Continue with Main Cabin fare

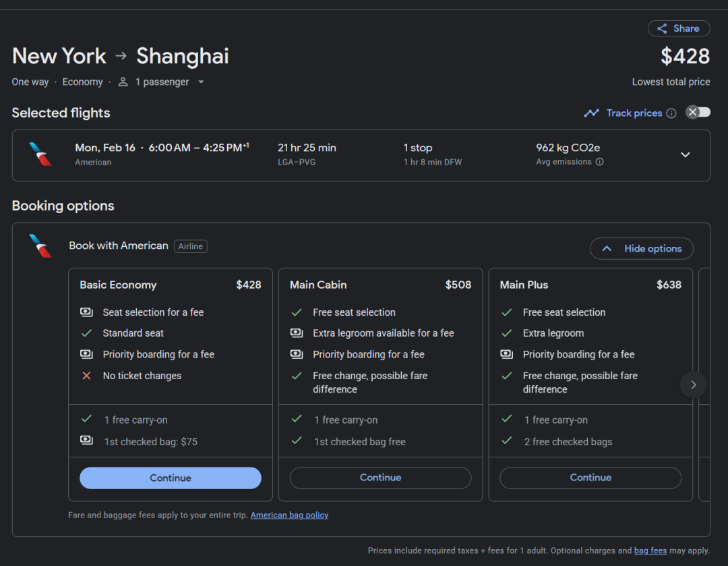tap(380, 478)
